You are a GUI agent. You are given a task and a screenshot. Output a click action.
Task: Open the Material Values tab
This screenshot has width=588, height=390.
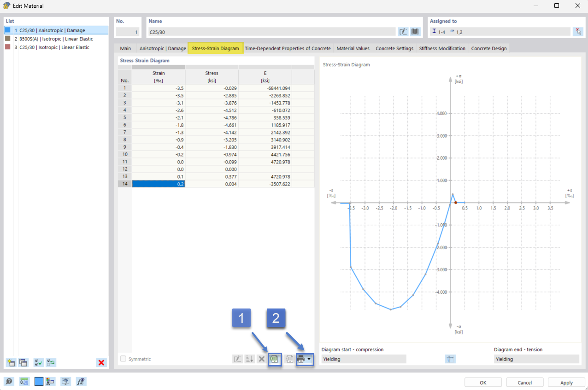(x=353, y=48)
